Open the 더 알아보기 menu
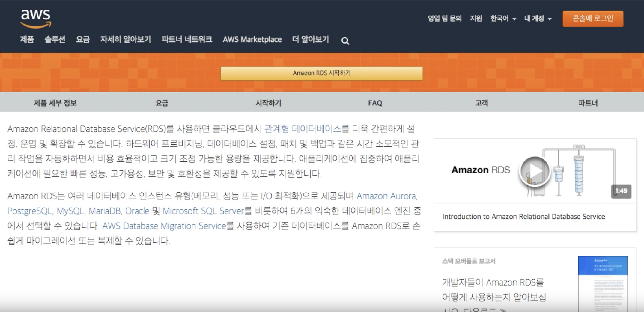This screenshot has width=644, height=312. [311, 39]
